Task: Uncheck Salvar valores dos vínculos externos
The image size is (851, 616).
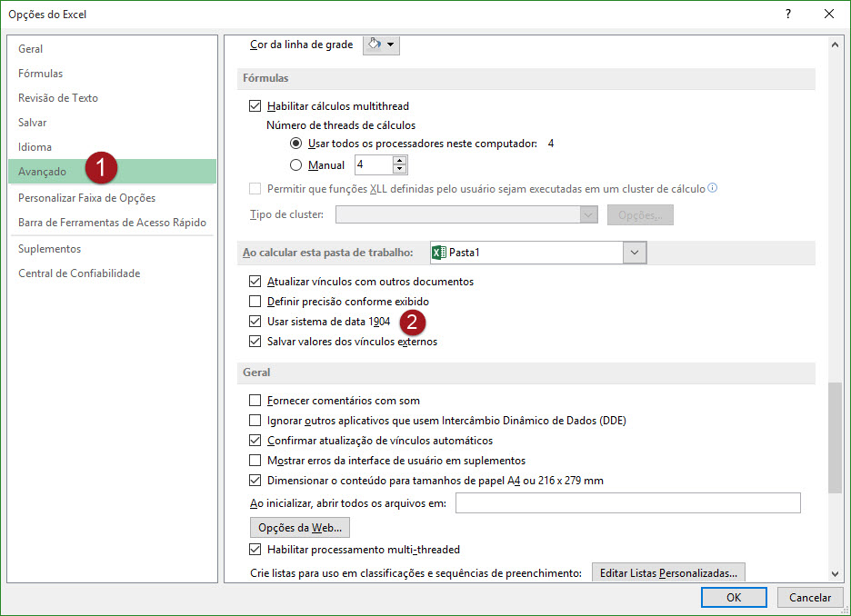Action: click(x=255, y=342)
